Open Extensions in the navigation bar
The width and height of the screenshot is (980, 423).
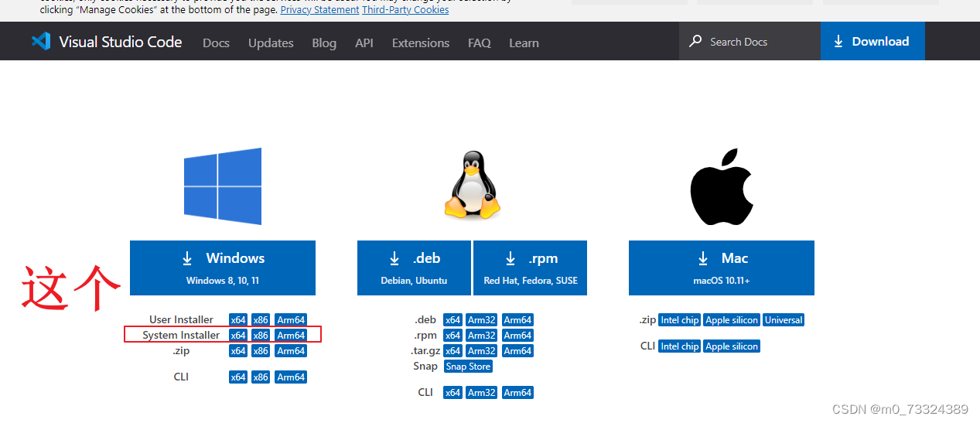coord(421,43)
